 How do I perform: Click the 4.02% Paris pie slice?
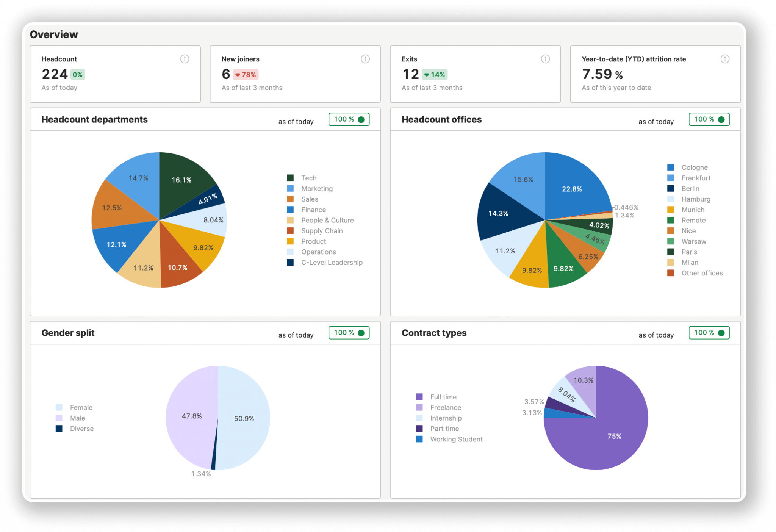click(x=599, y=225)
